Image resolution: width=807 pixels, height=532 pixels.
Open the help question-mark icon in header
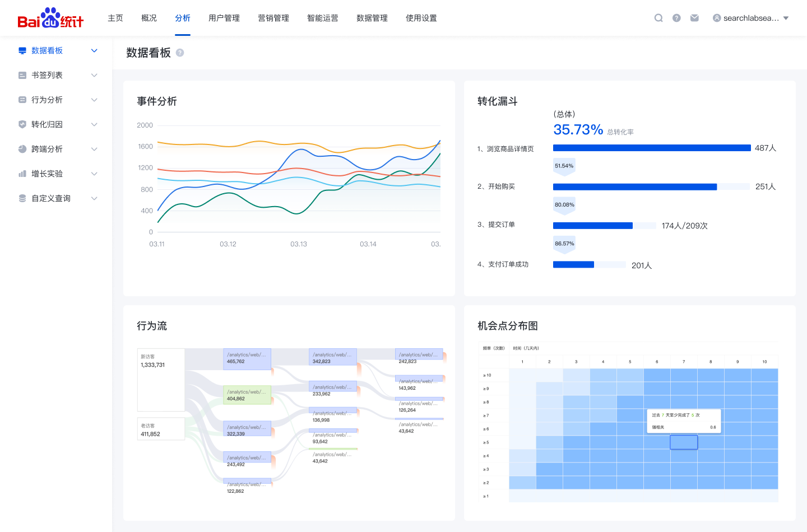coord(676,18)
